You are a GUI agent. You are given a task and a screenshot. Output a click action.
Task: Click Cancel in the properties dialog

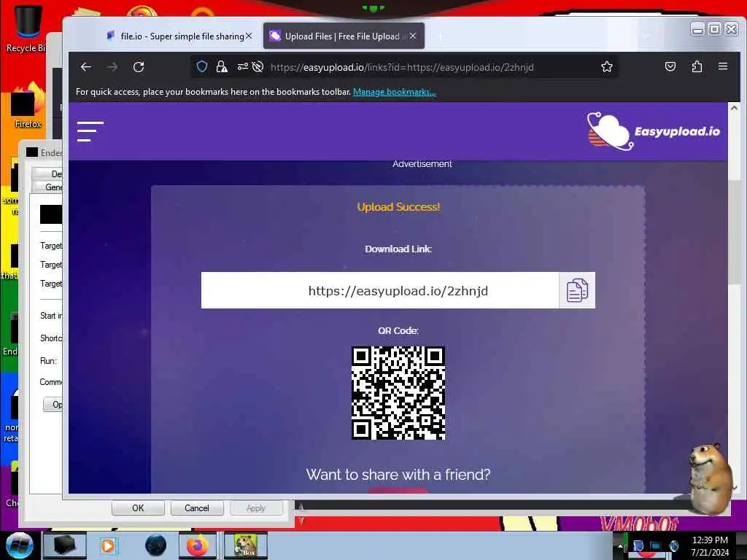[197, 508]
